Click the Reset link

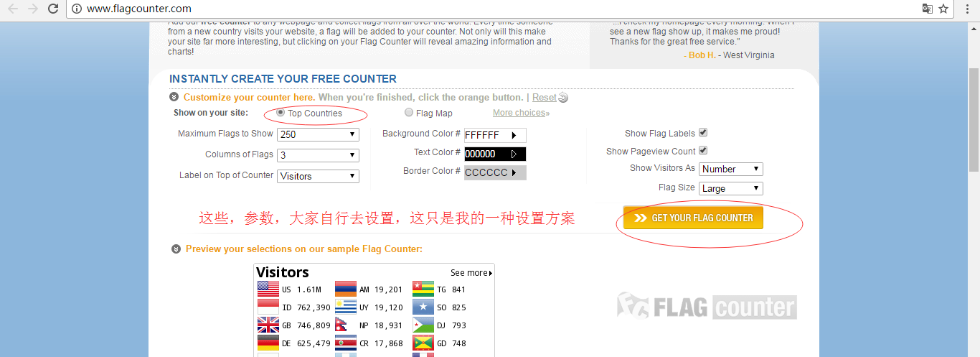coord(544,98)
